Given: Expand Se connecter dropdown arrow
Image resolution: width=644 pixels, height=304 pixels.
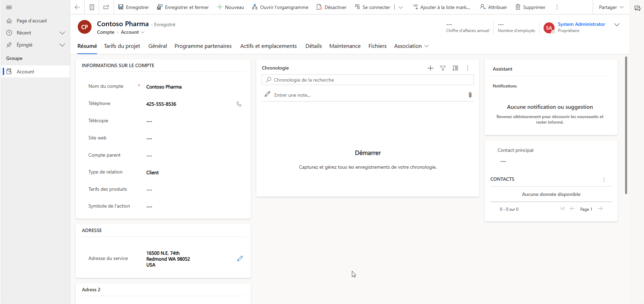Looking at the screenshot, I should click(x=401, y=7).
